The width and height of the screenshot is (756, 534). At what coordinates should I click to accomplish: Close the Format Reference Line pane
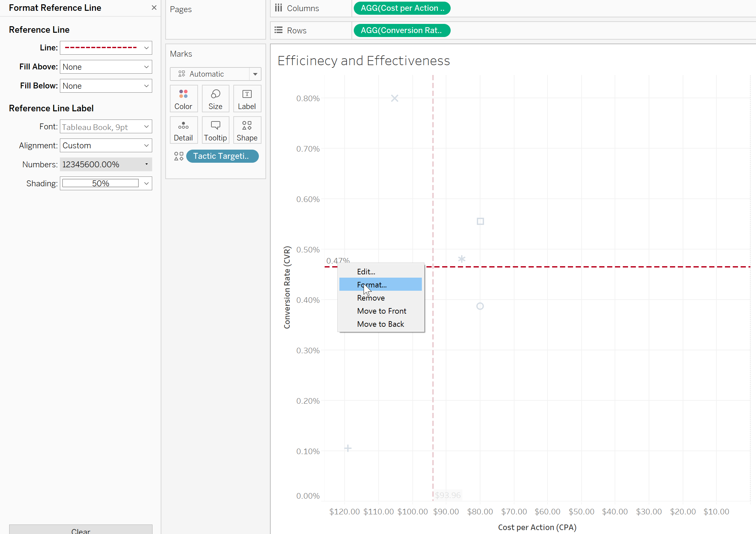[154, 8]
